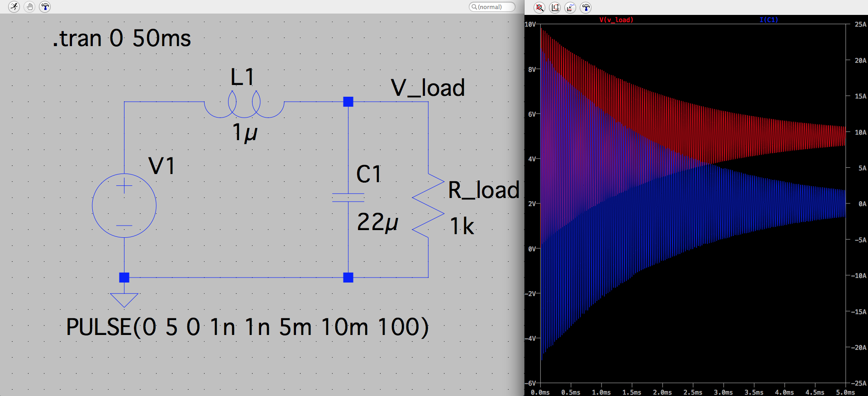Click the .tran 0 50ms directive
This screenshot has height=396, width=868.
(122, 38)
